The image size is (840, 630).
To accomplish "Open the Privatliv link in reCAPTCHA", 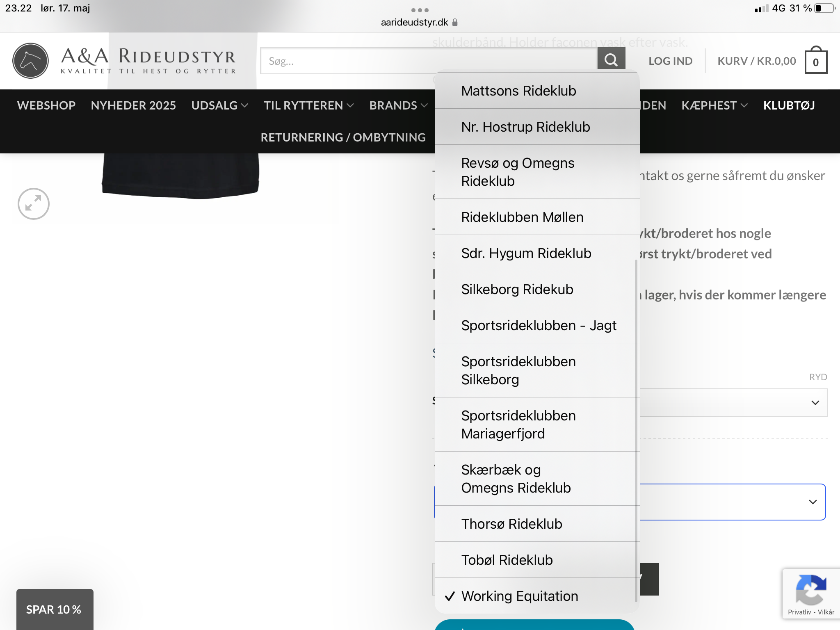I will point(799,612).
